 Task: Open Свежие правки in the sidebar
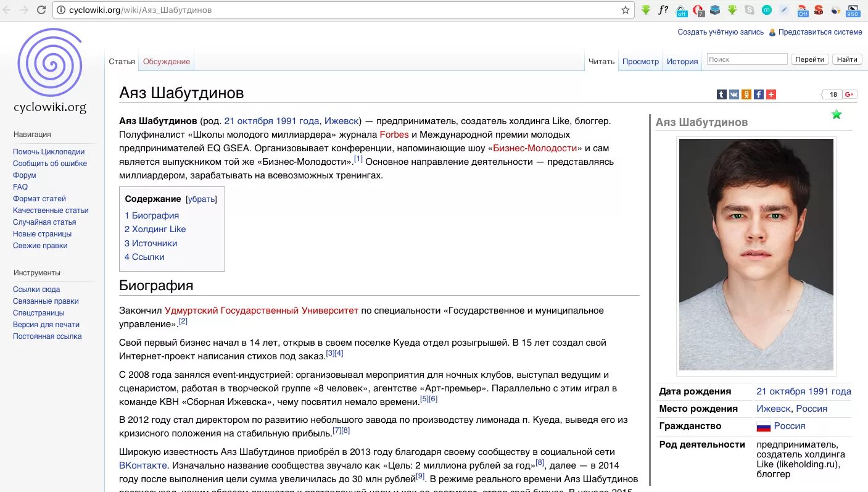click(x=40, y=246)
